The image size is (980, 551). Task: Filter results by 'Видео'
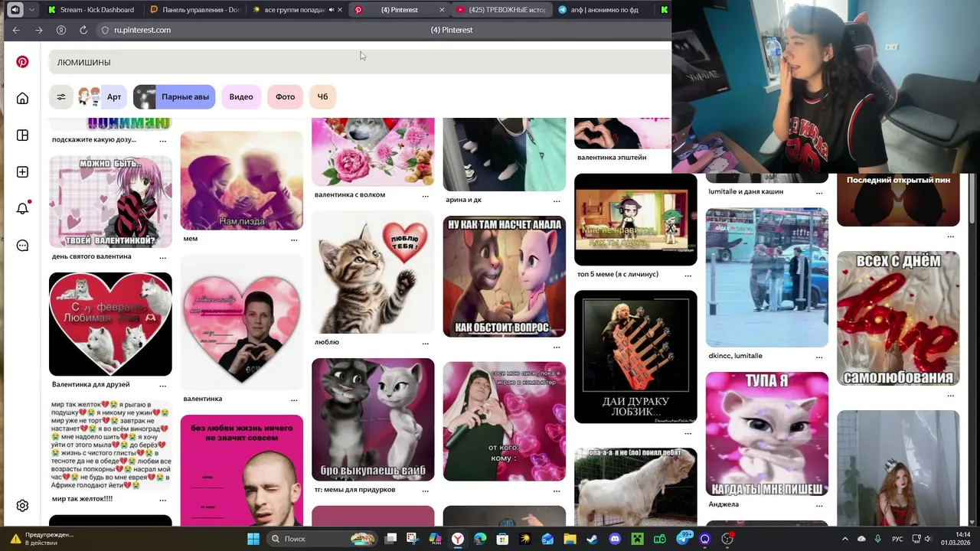241,96
